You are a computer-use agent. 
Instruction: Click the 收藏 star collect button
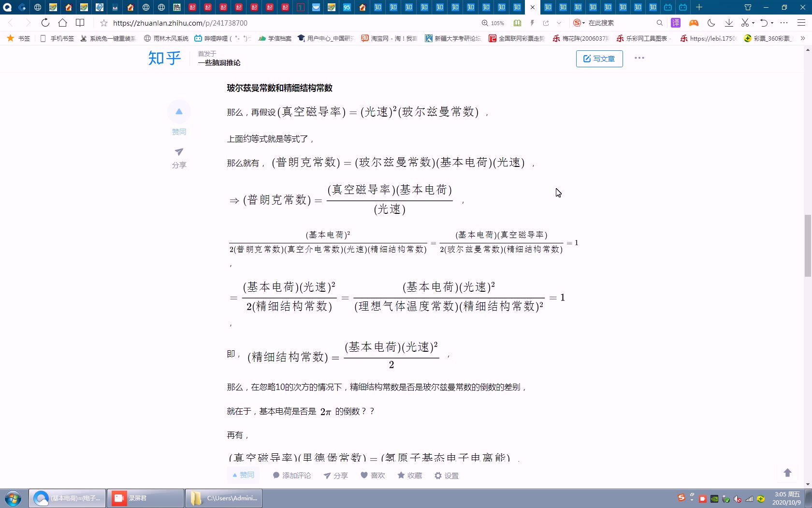coord(409,476)
